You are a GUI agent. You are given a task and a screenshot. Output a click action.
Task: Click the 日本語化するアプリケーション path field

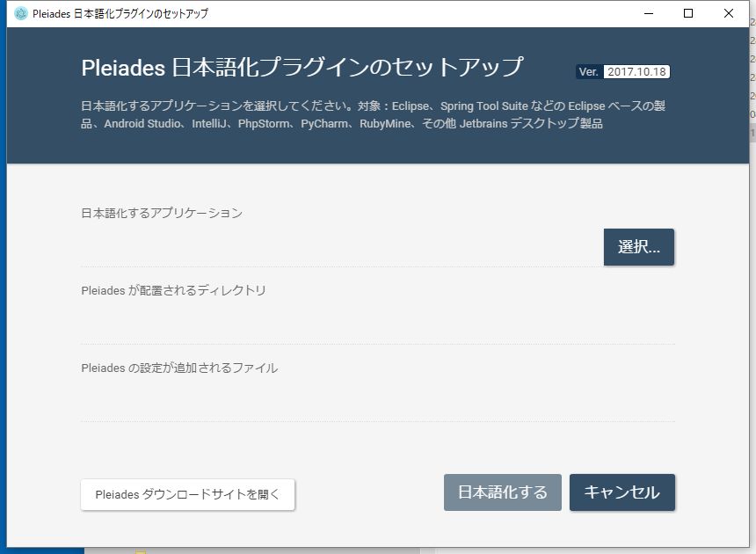click(x=340, y=247)
